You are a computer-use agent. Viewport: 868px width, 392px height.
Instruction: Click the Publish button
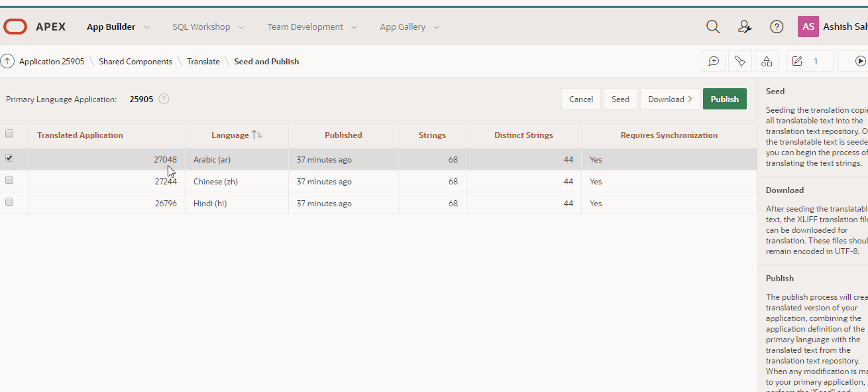coord(724,99)
